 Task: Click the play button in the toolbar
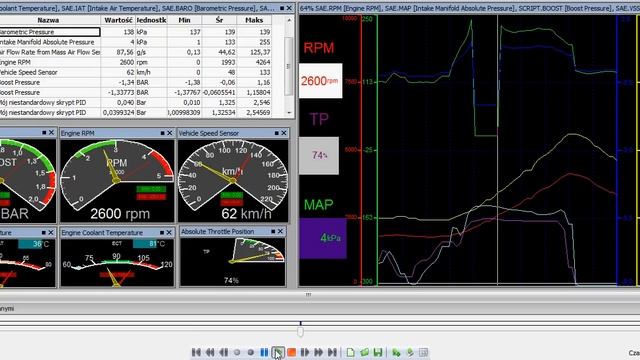(x=278, y=352)
